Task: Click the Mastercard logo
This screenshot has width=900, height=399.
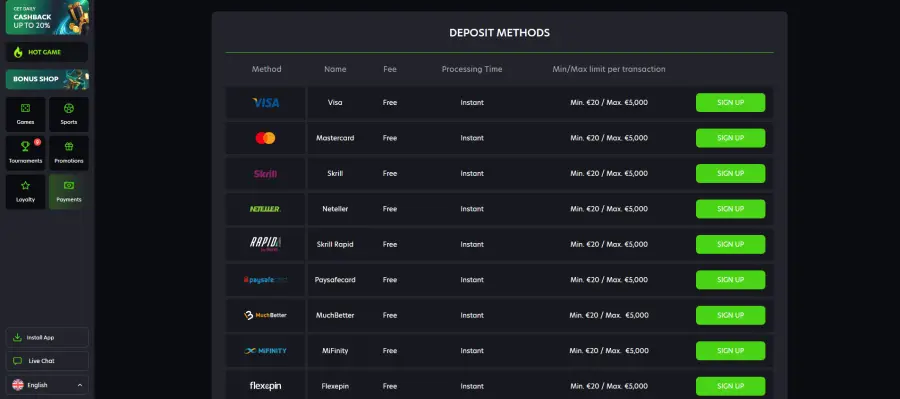Action: 265,138
